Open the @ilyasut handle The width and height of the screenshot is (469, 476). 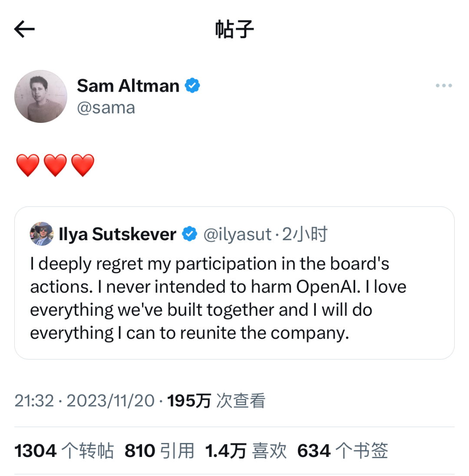click(237, 235)
